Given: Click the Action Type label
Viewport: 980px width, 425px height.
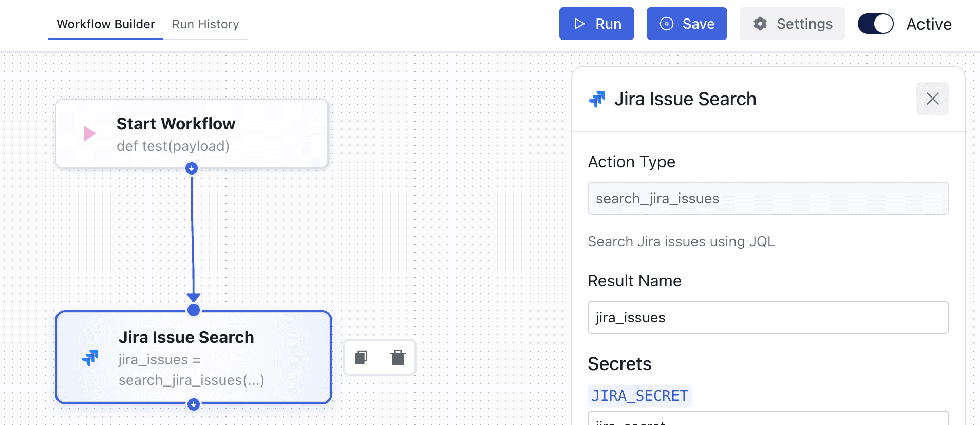Looking at the screenshot, I should coord(631,162).
